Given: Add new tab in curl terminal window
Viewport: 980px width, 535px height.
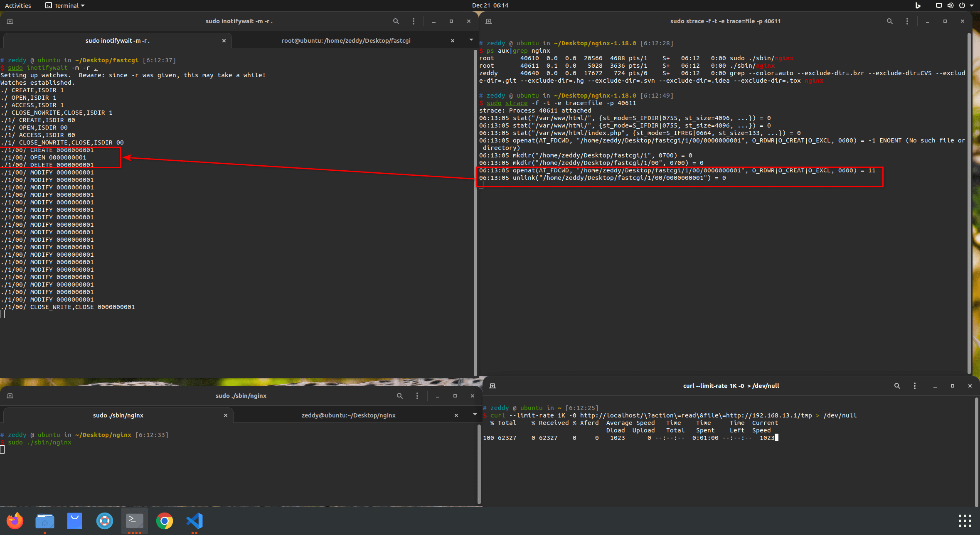Looking at the screenshot, I should (x=492, y=386).
